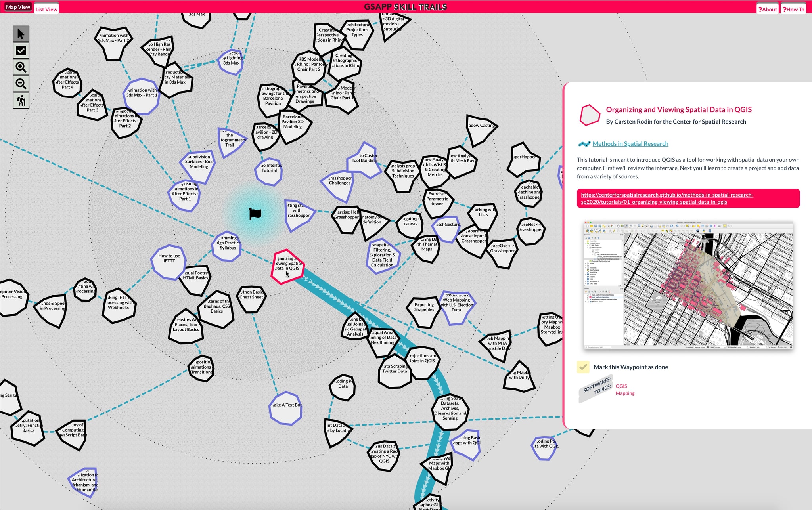Open the 'Exporting Shapefiles' waypoint
The width and height of the screenshot is (812, 510).
pos(423,307)
